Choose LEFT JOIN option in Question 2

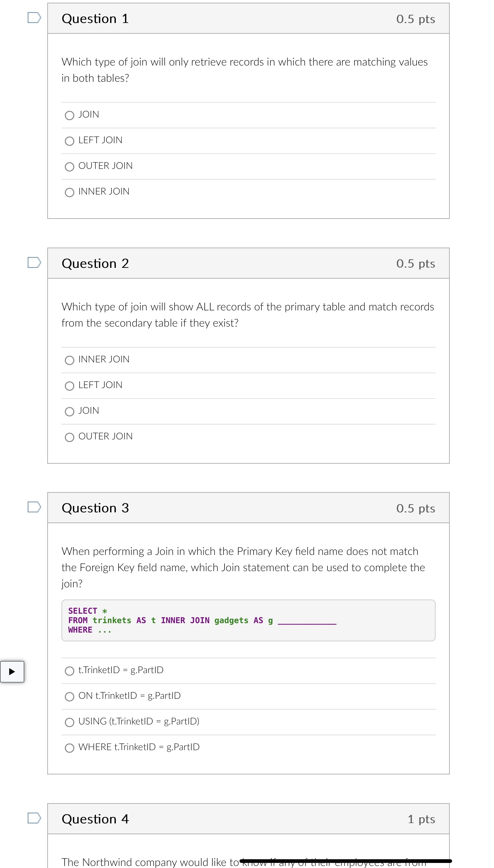[70, 386]
